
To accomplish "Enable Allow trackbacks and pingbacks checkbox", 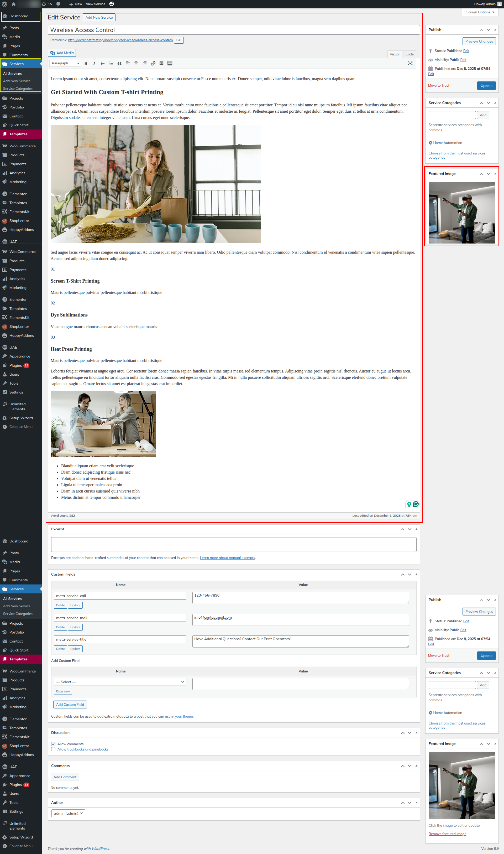I will click(53, 749).
